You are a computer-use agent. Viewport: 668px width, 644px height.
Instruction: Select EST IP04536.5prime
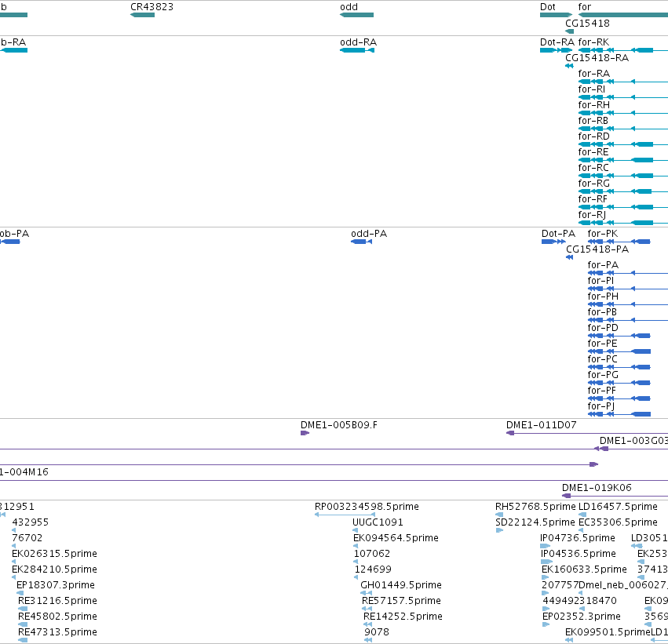pos(546,562)
